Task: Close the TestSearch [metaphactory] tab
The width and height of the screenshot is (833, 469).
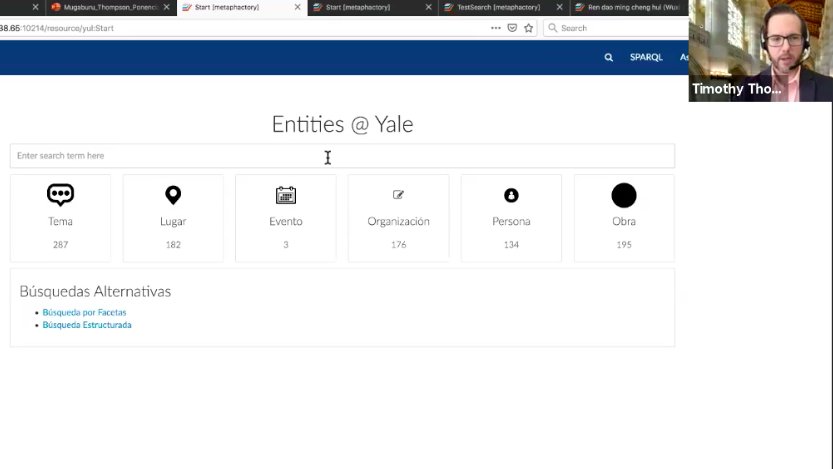Action: tap(559, 7)
